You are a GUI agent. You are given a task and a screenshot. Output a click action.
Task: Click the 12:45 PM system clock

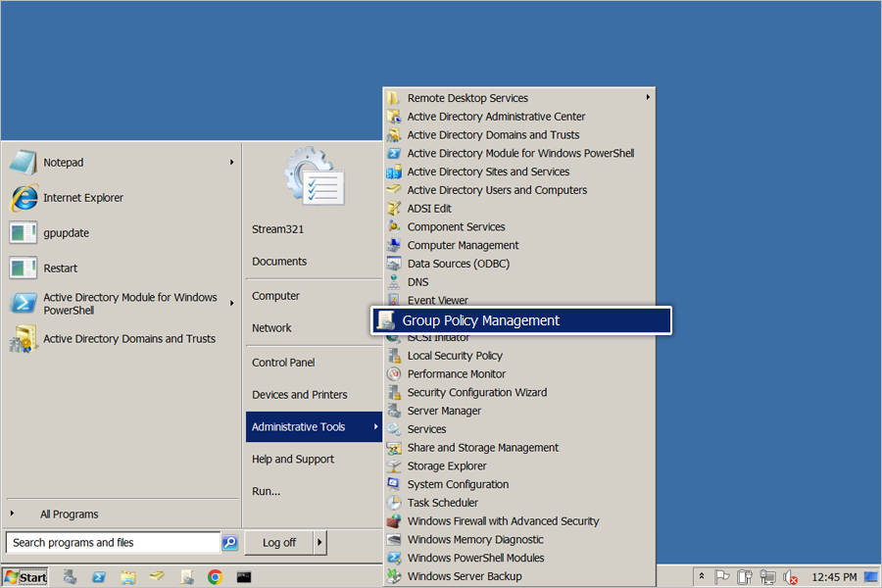click(834, 577)
